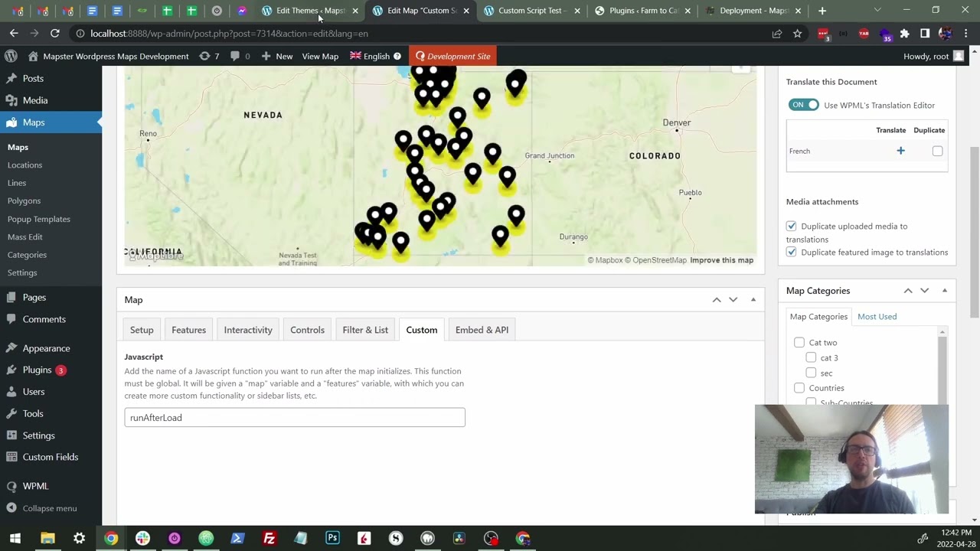
Task: Open the Filter & List tab
Action: click(x=365, y=330)
